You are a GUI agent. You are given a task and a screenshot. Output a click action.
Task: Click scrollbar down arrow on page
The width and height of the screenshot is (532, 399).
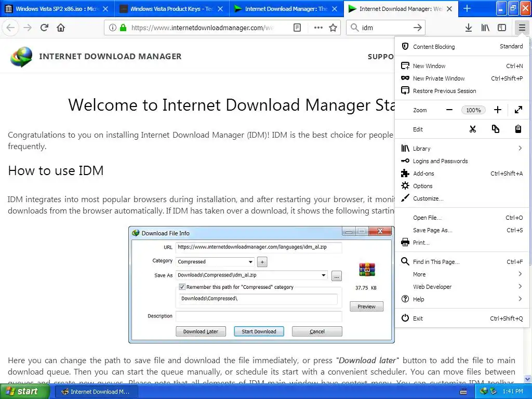528,379
